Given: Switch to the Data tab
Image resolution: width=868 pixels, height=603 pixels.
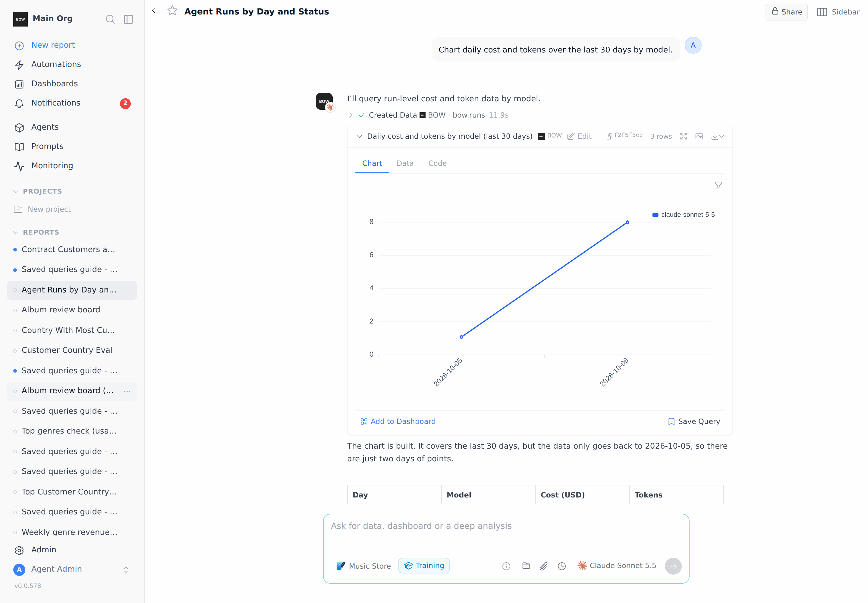Looking at the screenshot, I should (x=405, y=163).
